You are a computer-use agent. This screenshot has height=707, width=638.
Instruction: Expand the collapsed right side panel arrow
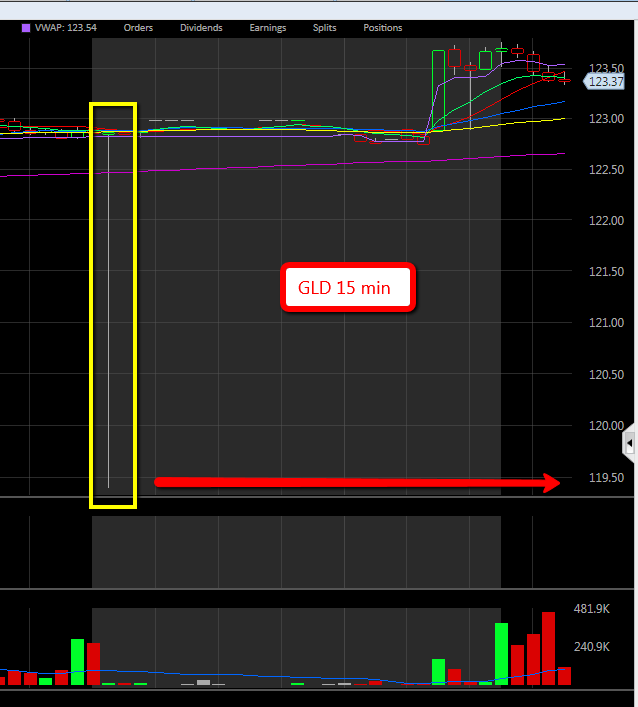point(629,441)
